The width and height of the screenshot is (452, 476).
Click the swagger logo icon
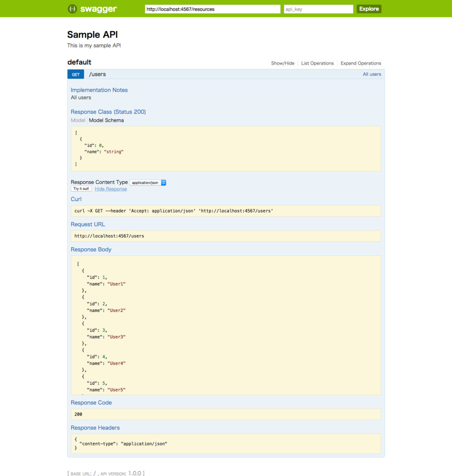(x=72, y=9)
